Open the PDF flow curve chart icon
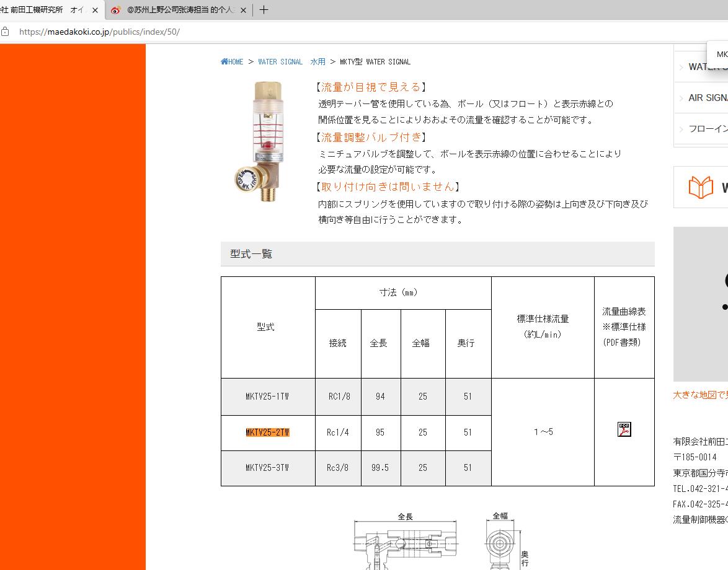This screenshot has height=570, width=728. pos(624,429)
